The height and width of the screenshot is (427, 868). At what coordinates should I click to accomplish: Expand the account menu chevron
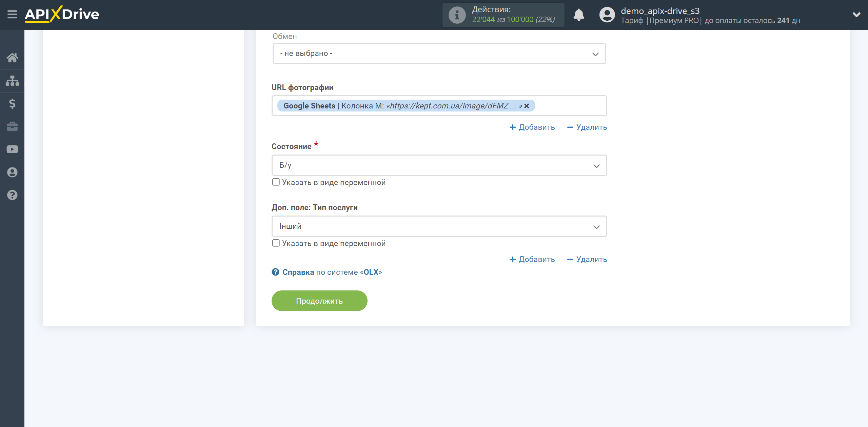(856, 15)
